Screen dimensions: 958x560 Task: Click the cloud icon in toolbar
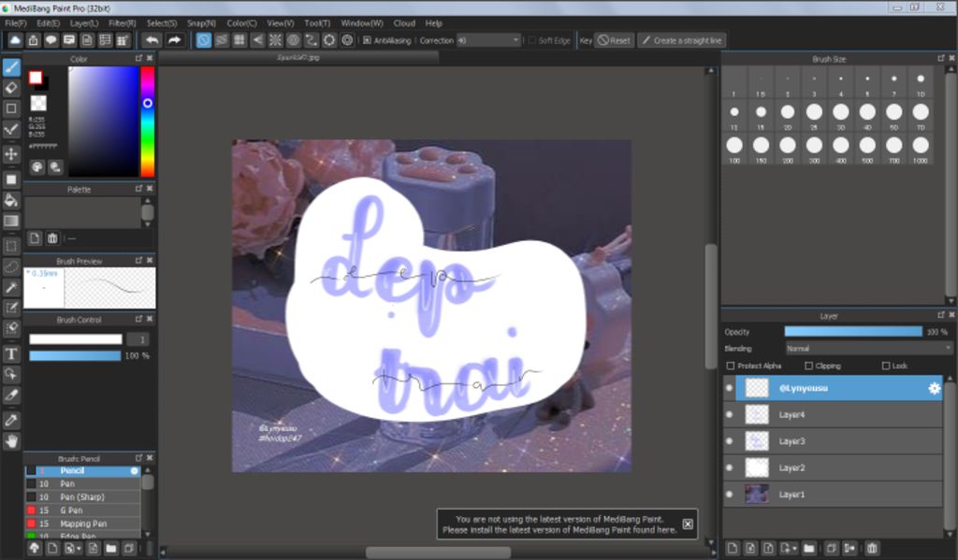click(x=15, y=40)
